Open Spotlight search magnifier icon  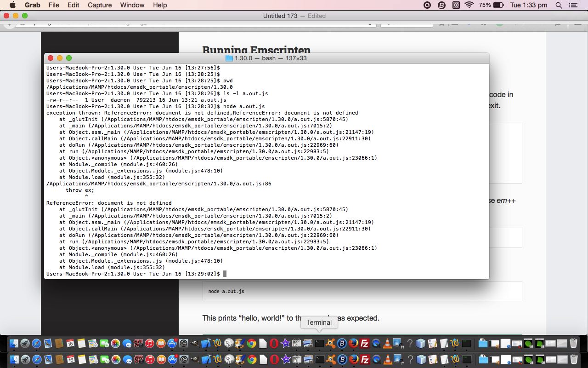click(x=559, y=5)
